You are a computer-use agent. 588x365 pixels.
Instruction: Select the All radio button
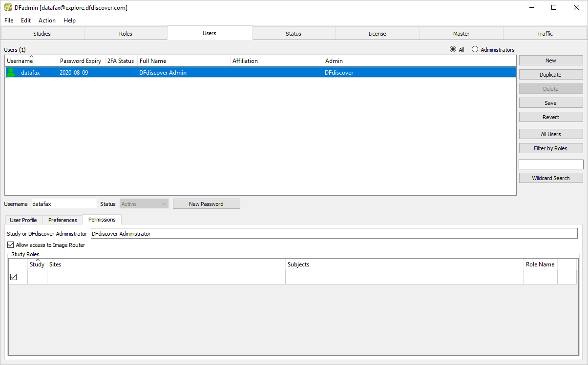coord(453,50)
